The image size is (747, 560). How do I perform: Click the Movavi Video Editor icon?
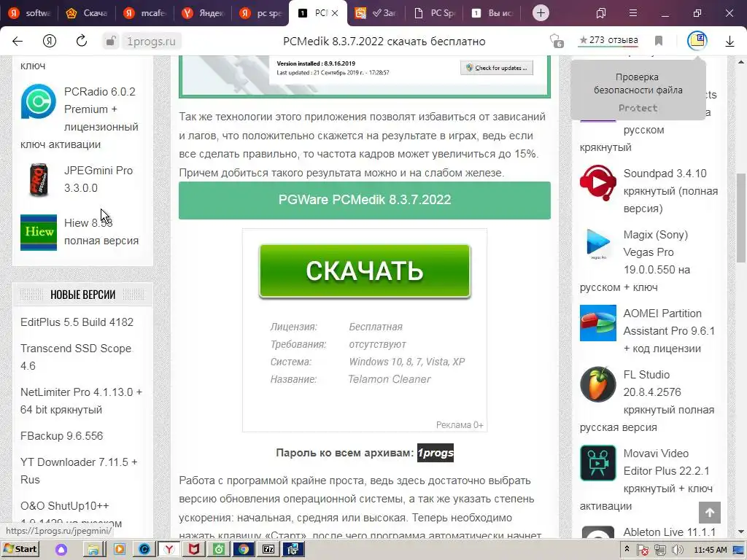(598, 463)
